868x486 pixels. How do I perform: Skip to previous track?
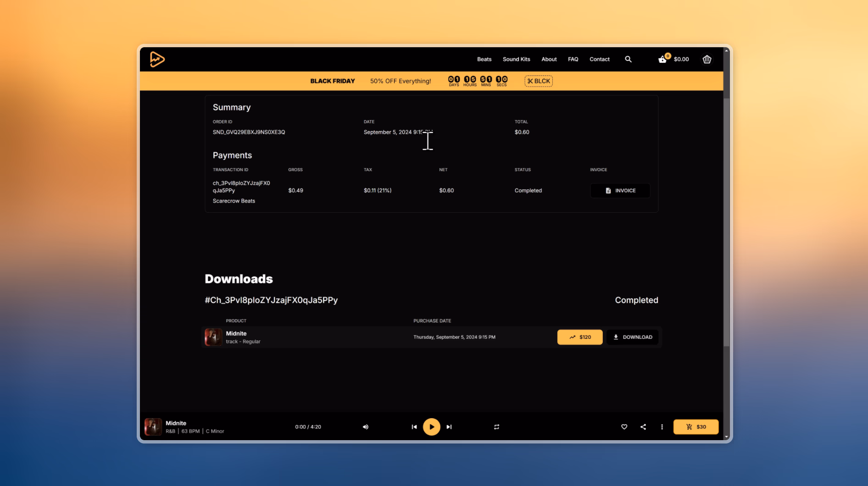coord(414,427)
